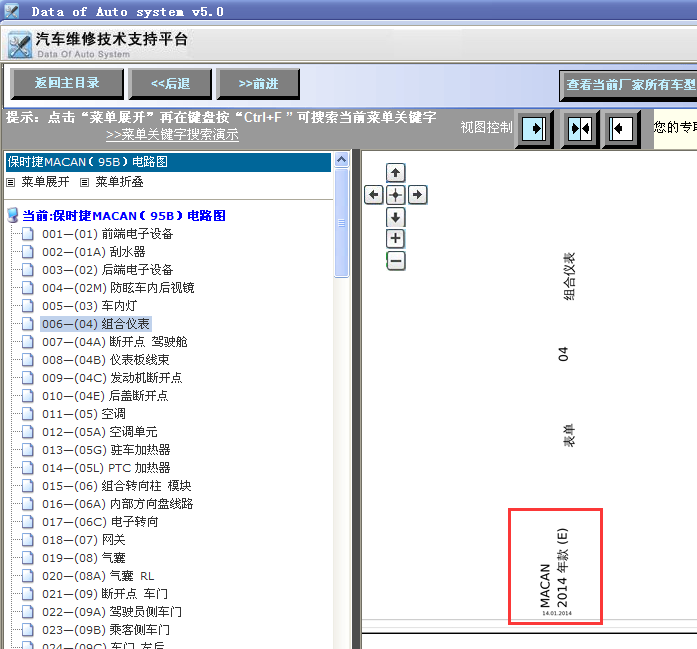Open 023—(09B) 乘客侧车门
Viewport: 697px width, 649px height.
106,630
